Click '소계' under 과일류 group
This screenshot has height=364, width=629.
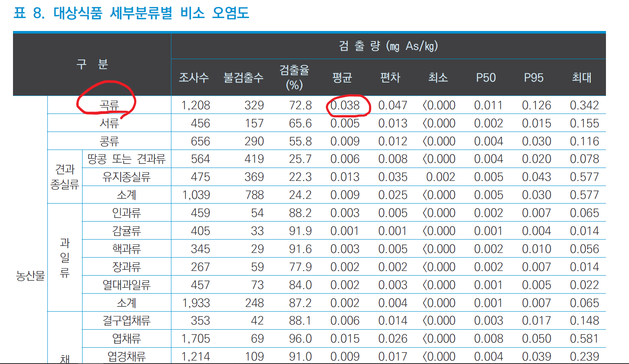[x=127, y=303]
